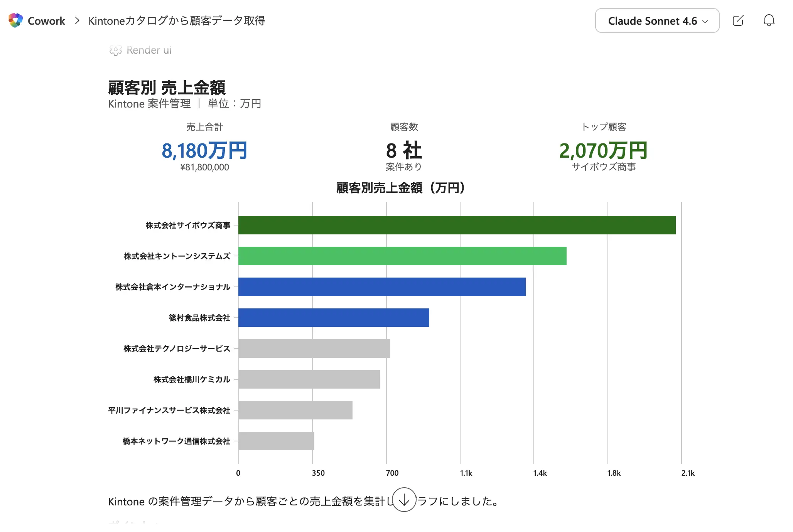This screenshot has height=532, width=793.
Task: Click the 橋本ネットワーク通信株式会社 gray bar
Action: coord(276,441)
